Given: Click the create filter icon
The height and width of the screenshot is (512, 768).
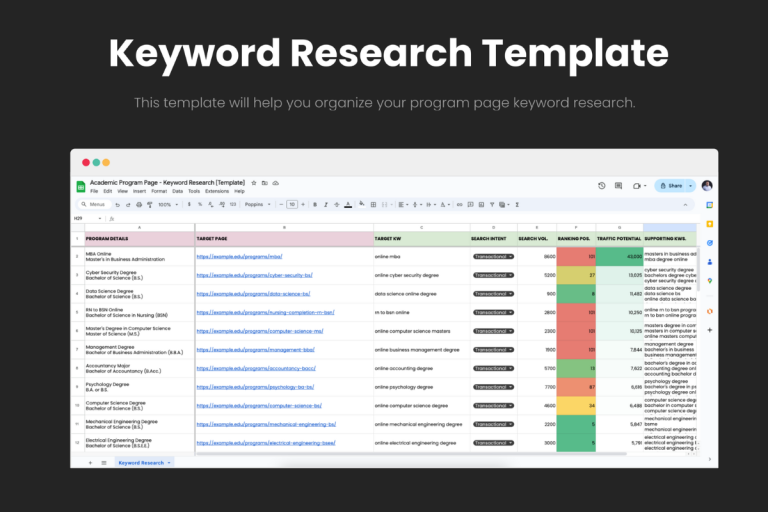Looking at the screenshot, I should point(492,205).
